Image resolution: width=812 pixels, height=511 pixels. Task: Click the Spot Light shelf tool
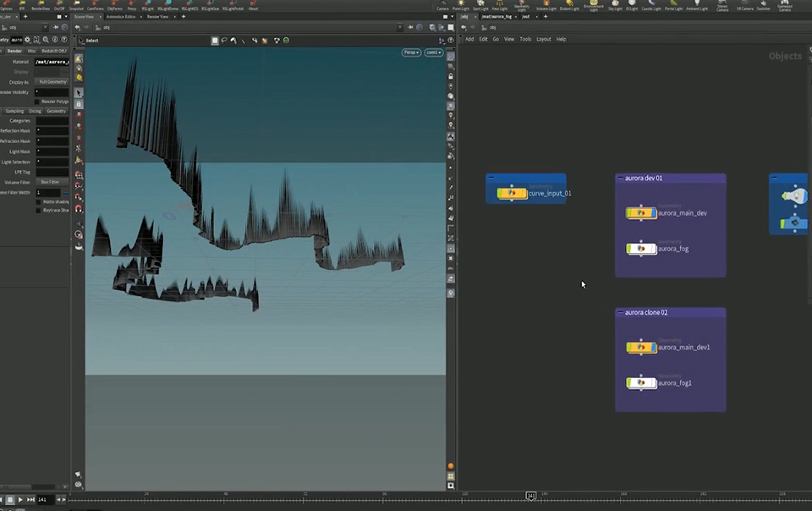point(480,6)
